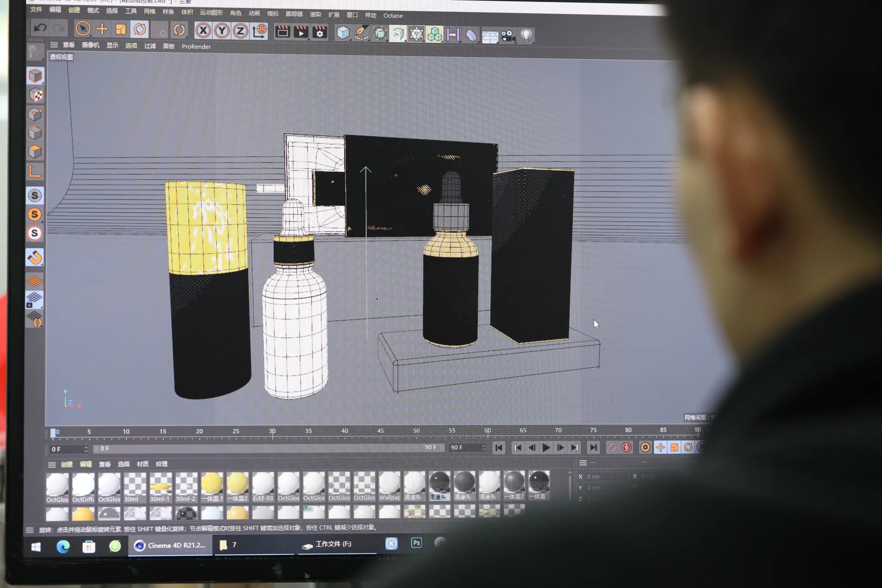Open the coordinates panel hamburger menu
882x588 pixels.
point(584,462)
